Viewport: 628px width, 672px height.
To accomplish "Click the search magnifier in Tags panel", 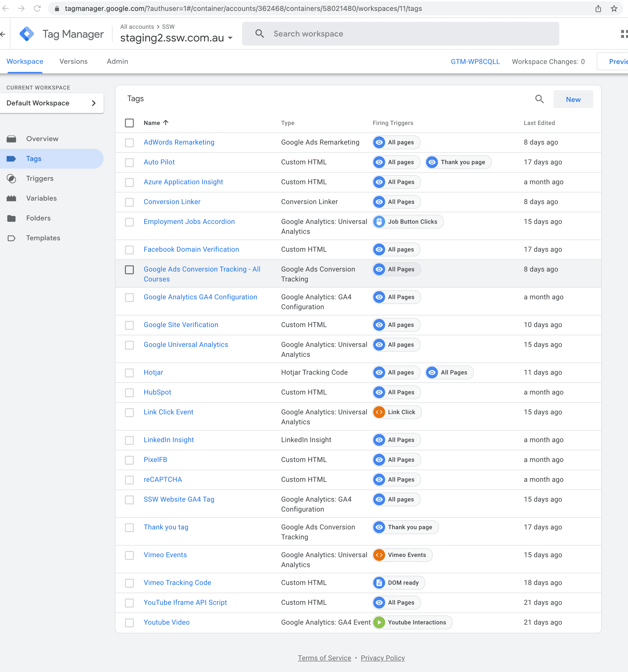I will click(x=539, y=99).
